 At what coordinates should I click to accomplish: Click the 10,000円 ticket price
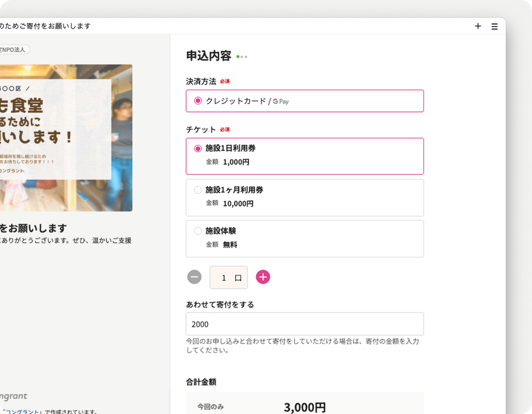(x=238, y=204)
